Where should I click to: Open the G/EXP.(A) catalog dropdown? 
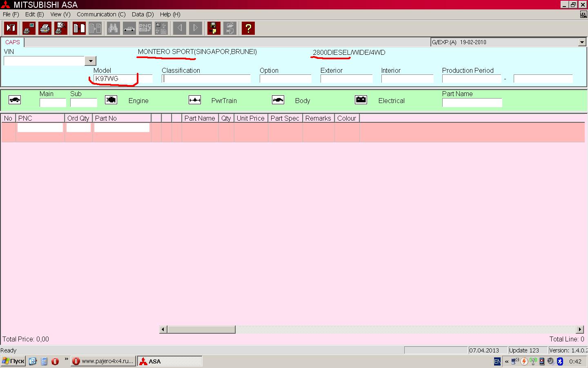click(582, 42)
